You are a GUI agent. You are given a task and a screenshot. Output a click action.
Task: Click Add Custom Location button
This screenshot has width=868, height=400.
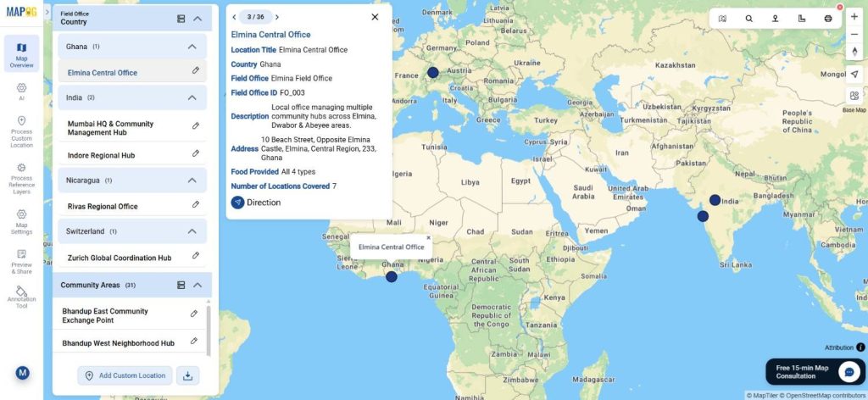(125, 375)
